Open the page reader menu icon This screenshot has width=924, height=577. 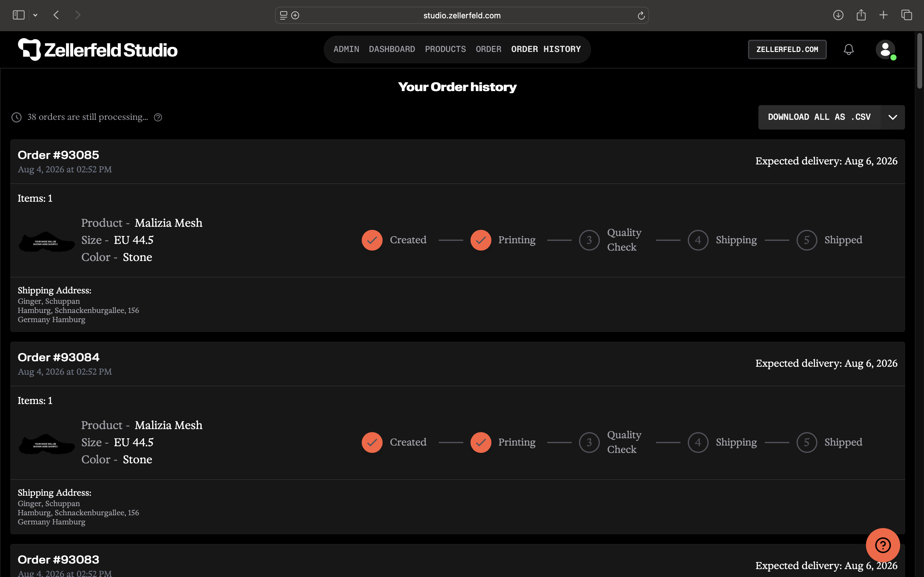284,15
